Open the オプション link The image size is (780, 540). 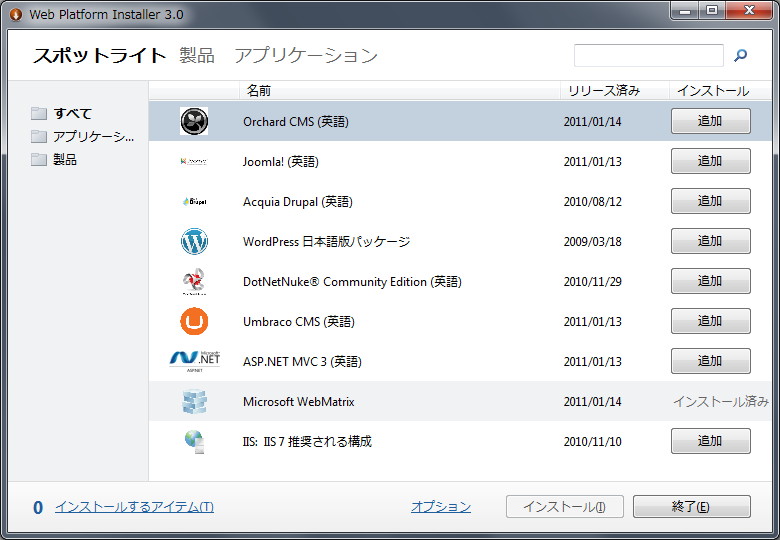[441, 507]
